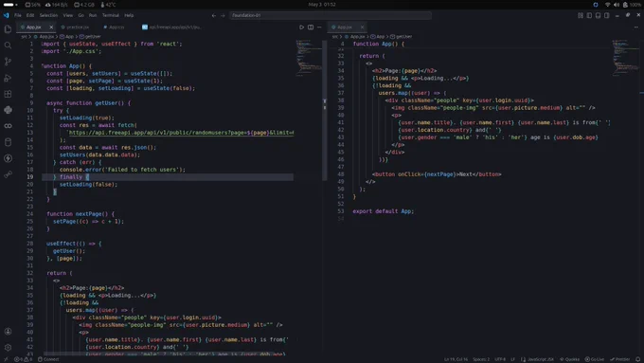Click getUser in right editor breadcrumb
This screenshot has width=644, height=363.
(x=402, y=37)
